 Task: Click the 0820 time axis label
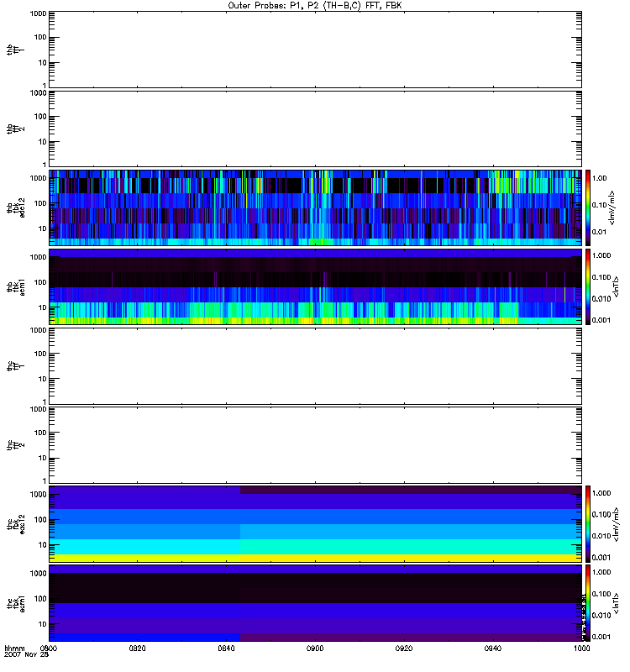[x=138, y=648]
